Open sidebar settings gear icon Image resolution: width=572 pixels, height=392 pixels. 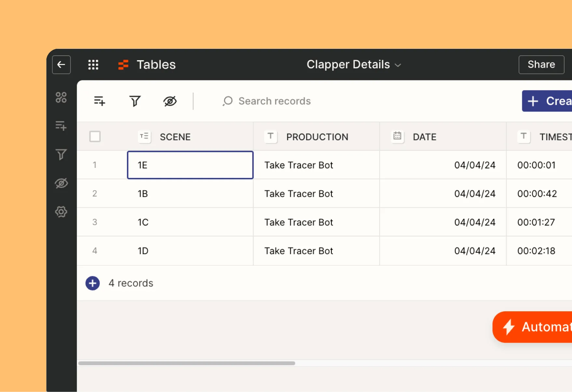tap(61, 212)
